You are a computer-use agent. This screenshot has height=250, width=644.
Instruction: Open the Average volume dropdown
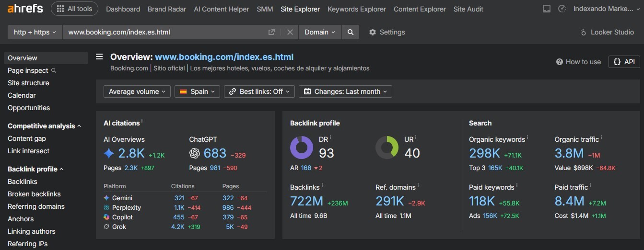[137, 91]
